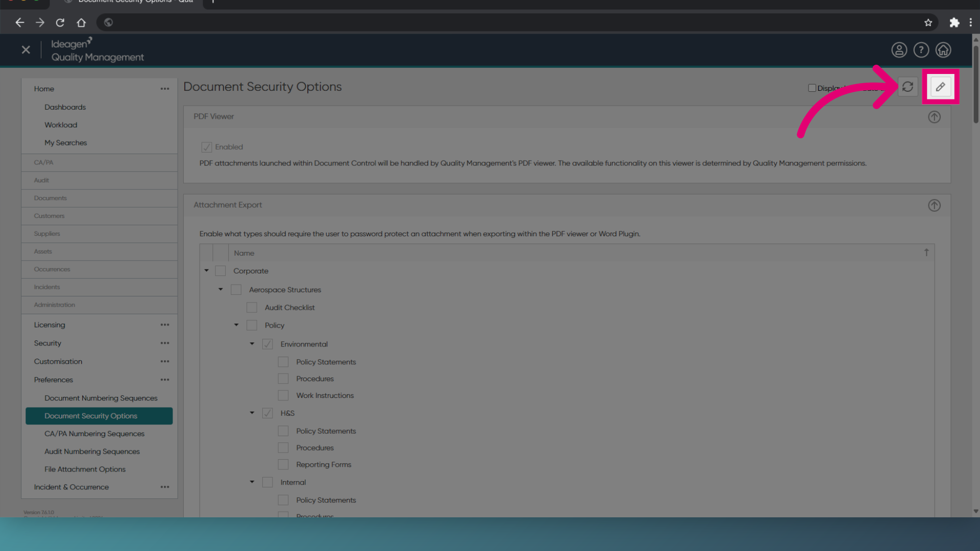Open File Attachment Options
The height and width of the screenshot is (551, 980).
[x=85, y=469]
